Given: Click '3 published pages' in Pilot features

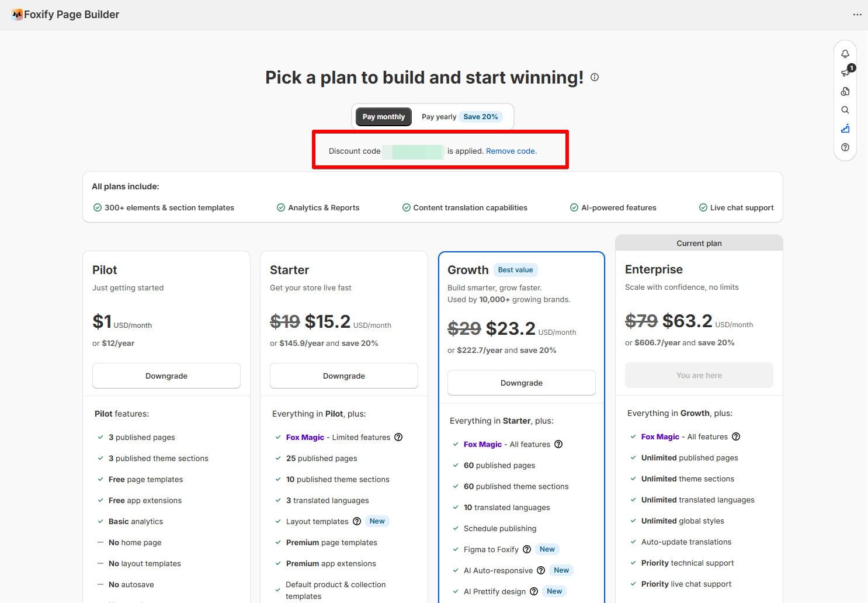Looking at the screenshot, I should coord(142,437).
